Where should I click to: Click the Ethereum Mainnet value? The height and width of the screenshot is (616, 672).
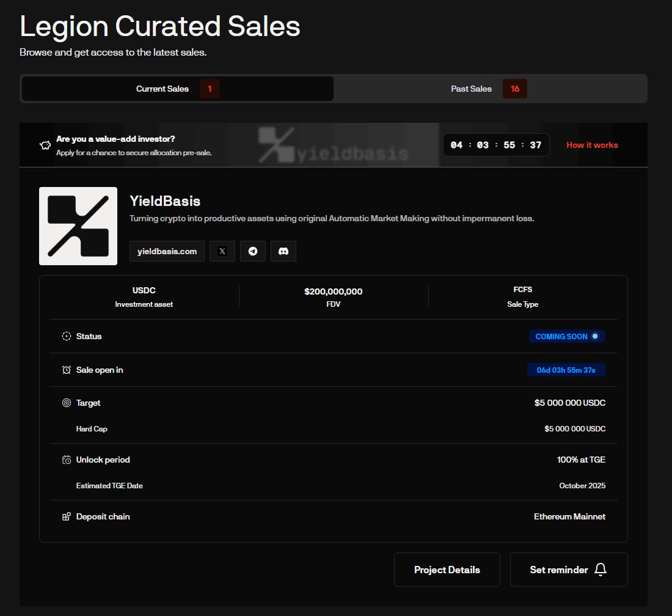[569, 516]
